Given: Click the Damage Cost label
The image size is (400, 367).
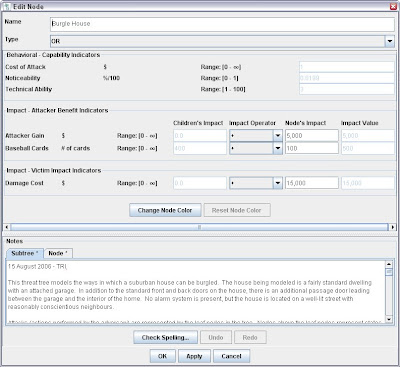Looking at the screenshot, I should tap(24, 183).
